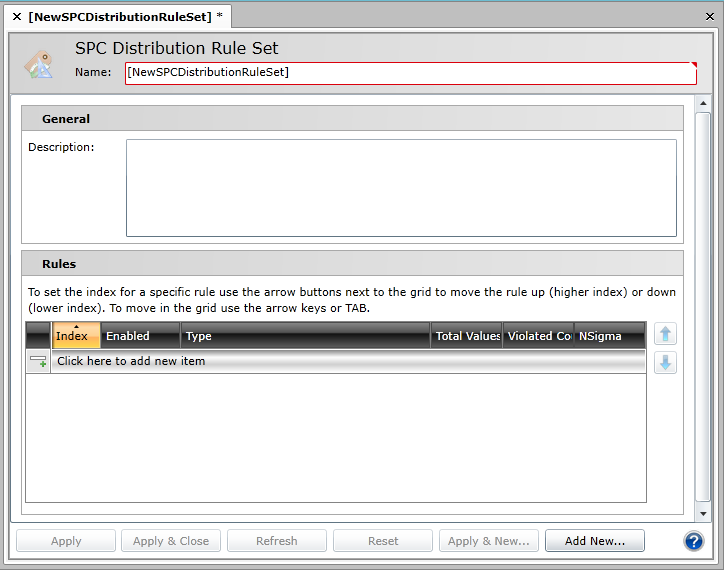This screenshot has height=570, width=724.
Task: Click the blue help question mark icon
Action: [694, 541]
